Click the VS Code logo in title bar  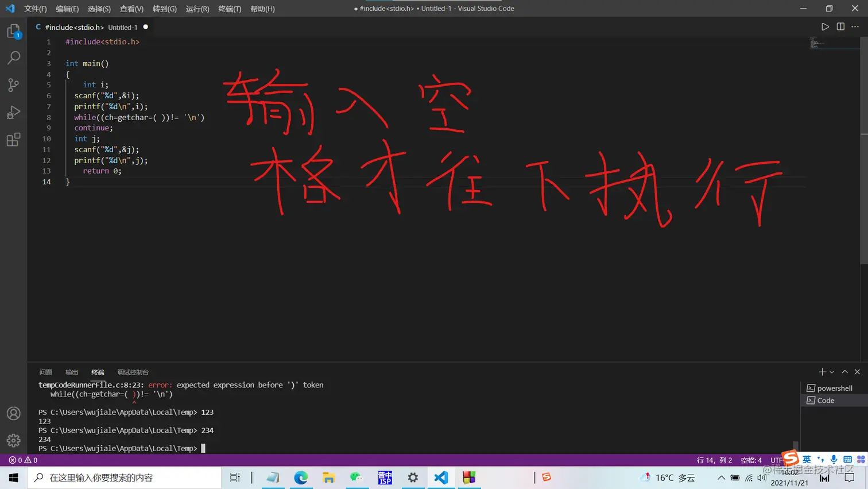(10, 9)
